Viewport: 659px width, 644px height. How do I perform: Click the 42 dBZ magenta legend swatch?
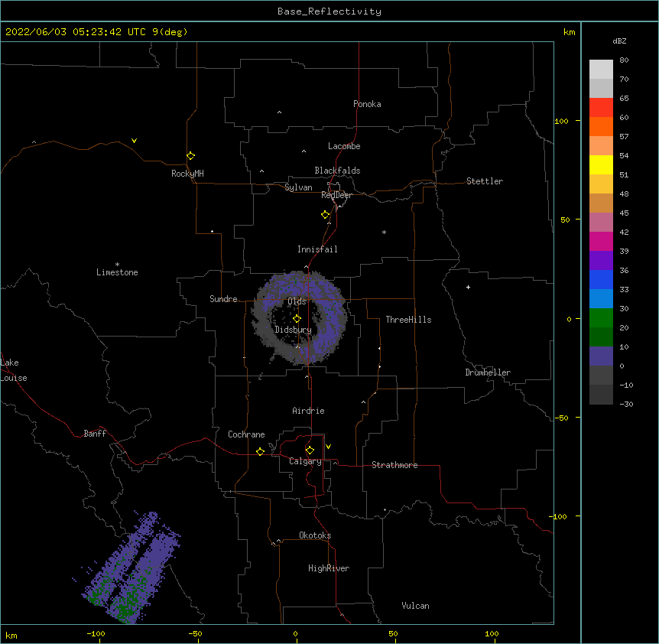(601, 241)
